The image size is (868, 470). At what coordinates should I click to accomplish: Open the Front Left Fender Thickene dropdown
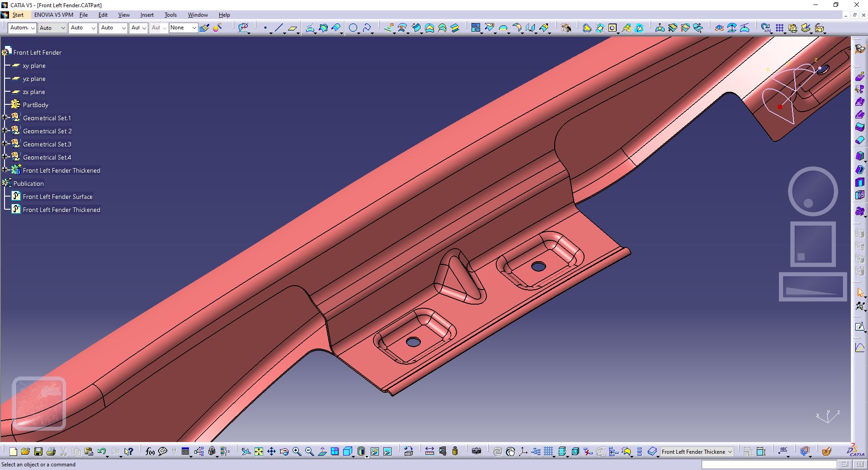[x=697, y=451]
